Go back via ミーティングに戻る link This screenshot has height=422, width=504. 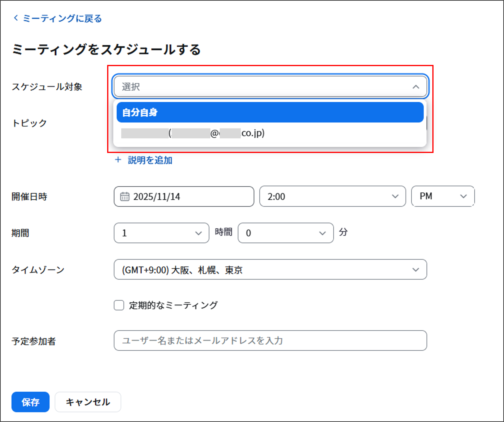tap(62, 19)
